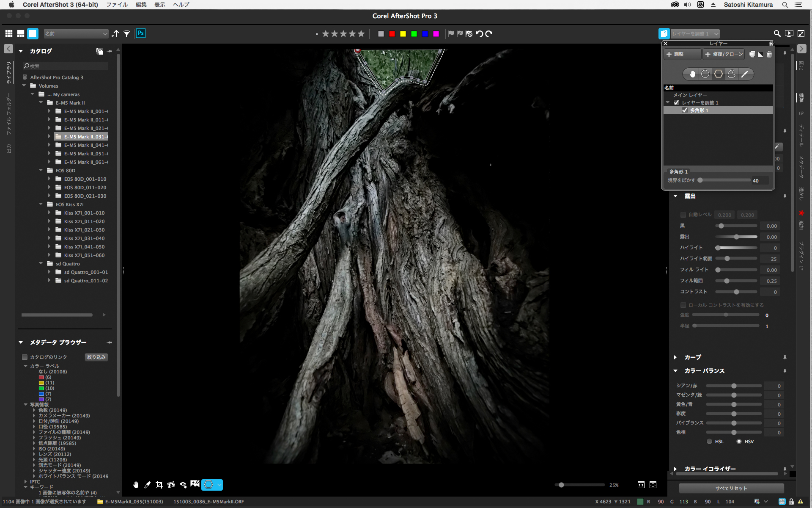Select the circle region tool in layers panel
This screenshot has width=812, height=508.
705,74
